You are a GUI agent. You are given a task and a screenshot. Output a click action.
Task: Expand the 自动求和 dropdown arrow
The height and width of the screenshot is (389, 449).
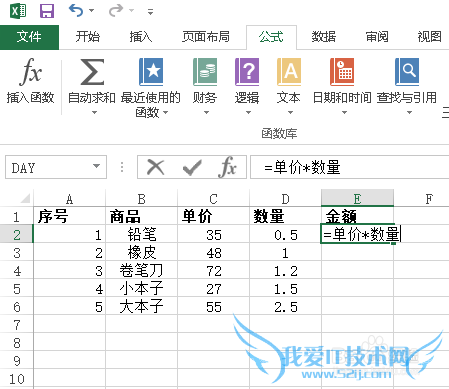tap(94, 113)
